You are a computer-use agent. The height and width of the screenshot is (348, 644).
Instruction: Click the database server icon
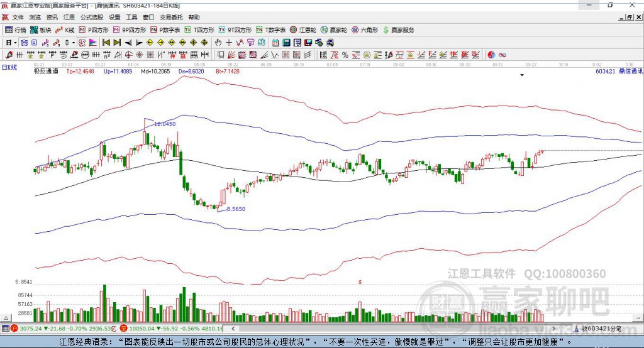click(x=330, y=43)
